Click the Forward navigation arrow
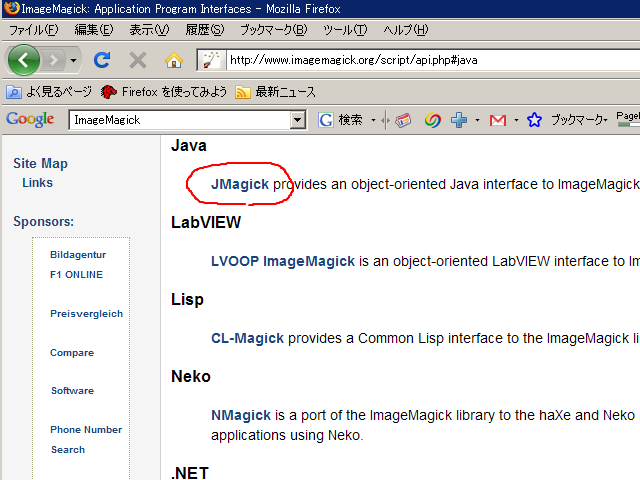The height and width of the screenshot is (480, 640). [x=54, y=60]
